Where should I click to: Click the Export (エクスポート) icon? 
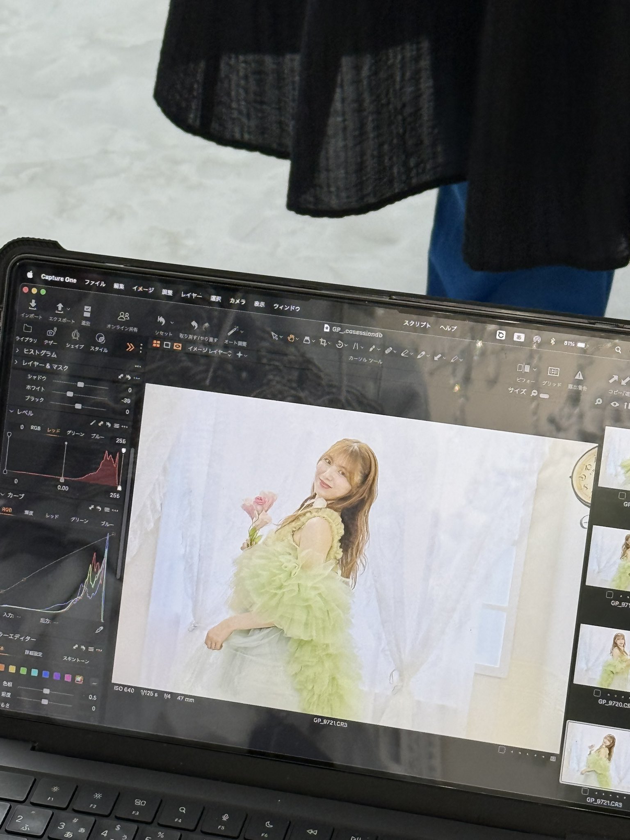pyautogui.click(x=59, y=308)
